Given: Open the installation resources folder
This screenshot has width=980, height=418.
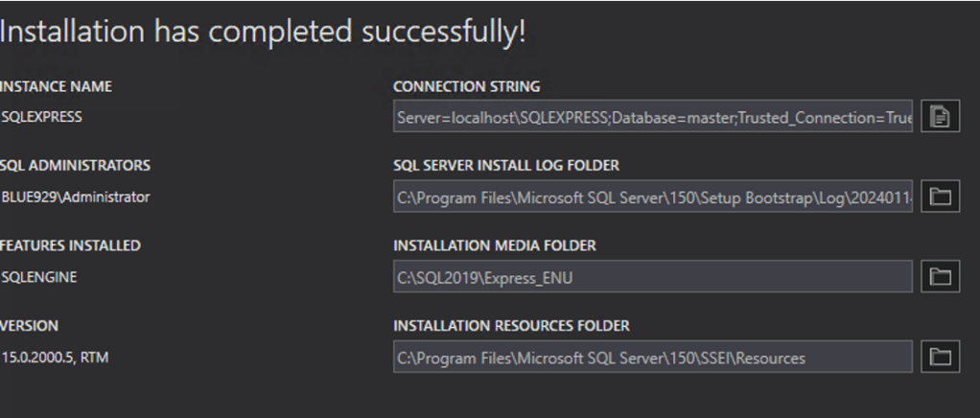Looking at the screenshot, I should [x=941, y=358].
